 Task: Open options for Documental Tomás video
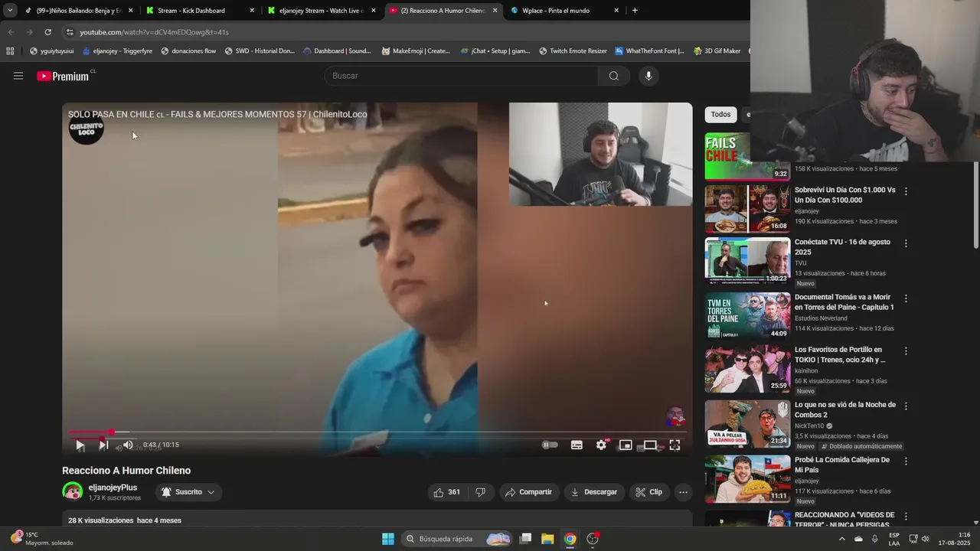pos(906,298)
